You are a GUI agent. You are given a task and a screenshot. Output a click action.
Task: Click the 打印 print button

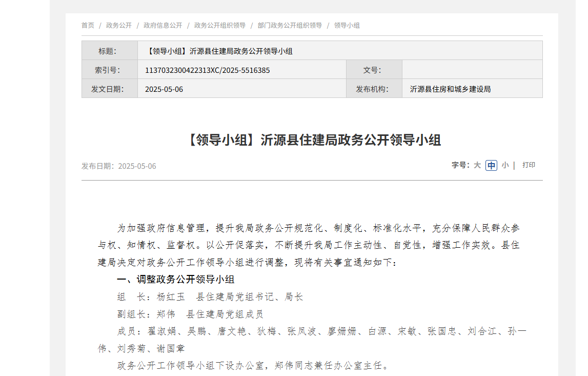coord(529,165)
